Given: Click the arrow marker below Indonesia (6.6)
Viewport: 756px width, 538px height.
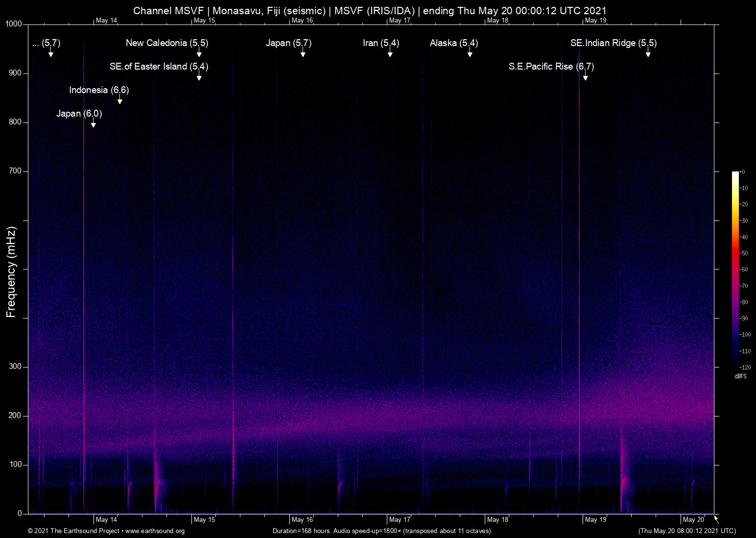Looking at the screenshot, I should [x=120, y=100].
